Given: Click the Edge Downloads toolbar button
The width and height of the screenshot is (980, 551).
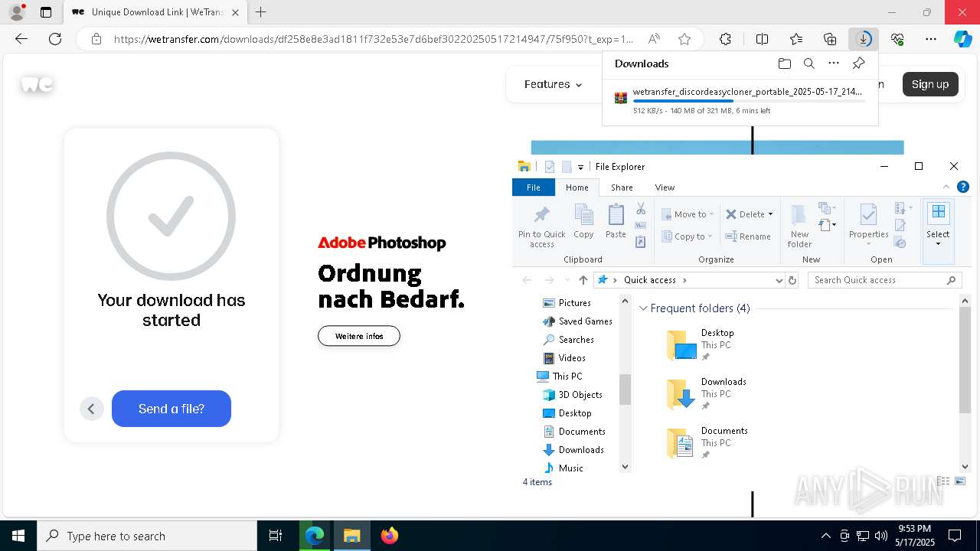Looking at the screenshot, I should (x=864, y=39).
